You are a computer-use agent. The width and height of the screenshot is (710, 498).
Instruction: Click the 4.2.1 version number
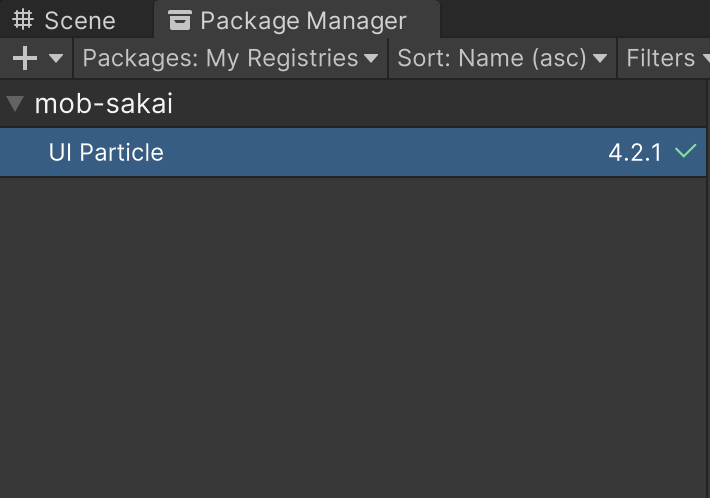tap(635, 153)
